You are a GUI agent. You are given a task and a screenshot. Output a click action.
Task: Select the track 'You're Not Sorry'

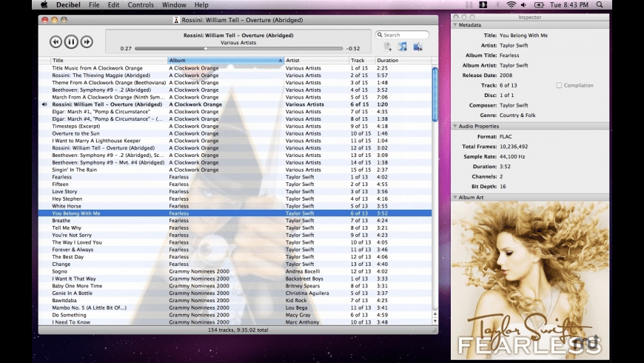coord(235,235)
